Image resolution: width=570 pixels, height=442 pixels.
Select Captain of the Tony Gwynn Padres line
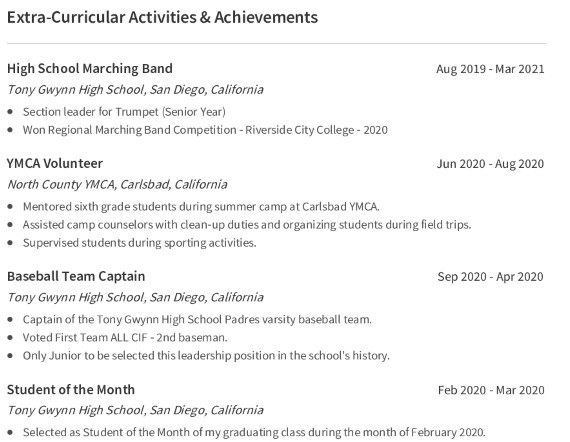[x=197, y=320]
